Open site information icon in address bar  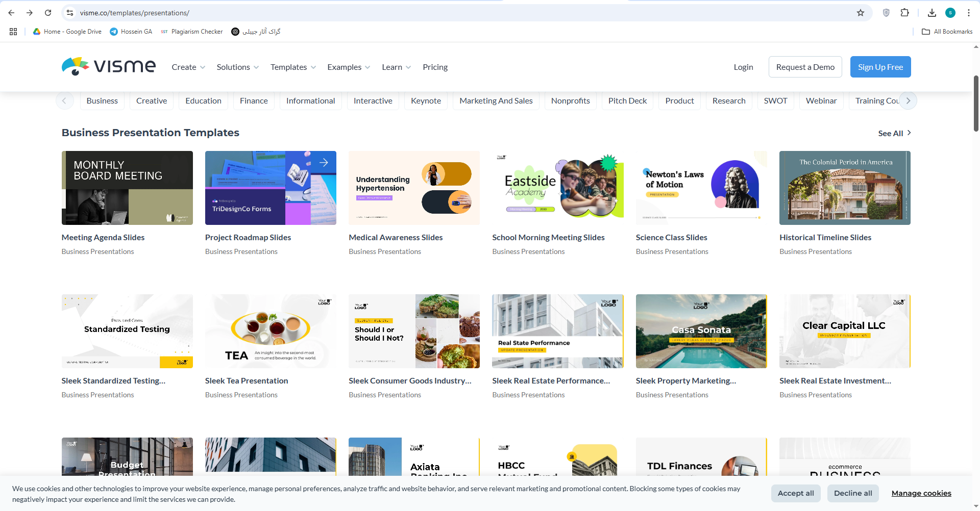[70, 13]
